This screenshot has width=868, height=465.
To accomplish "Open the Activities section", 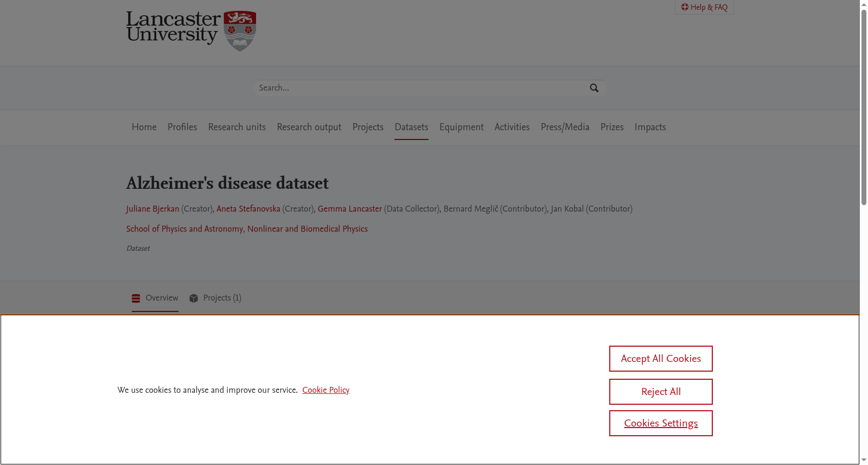I will point(512,127).
